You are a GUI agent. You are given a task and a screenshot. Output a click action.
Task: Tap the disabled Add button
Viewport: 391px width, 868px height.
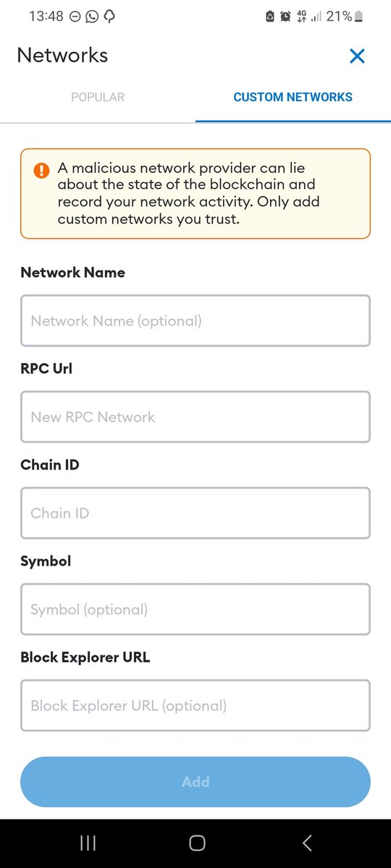point(195,782)
